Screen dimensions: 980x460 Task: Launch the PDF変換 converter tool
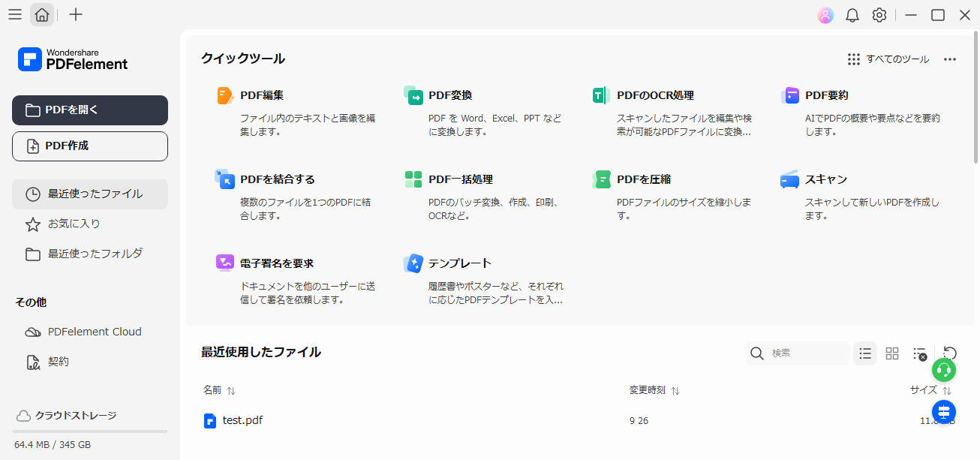pos(450,96)
